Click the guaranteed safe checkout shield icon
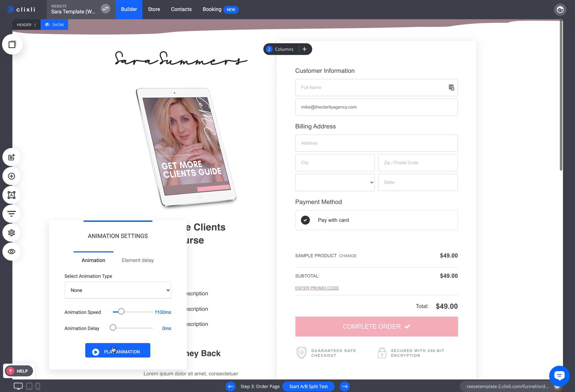 pos(301,353)
